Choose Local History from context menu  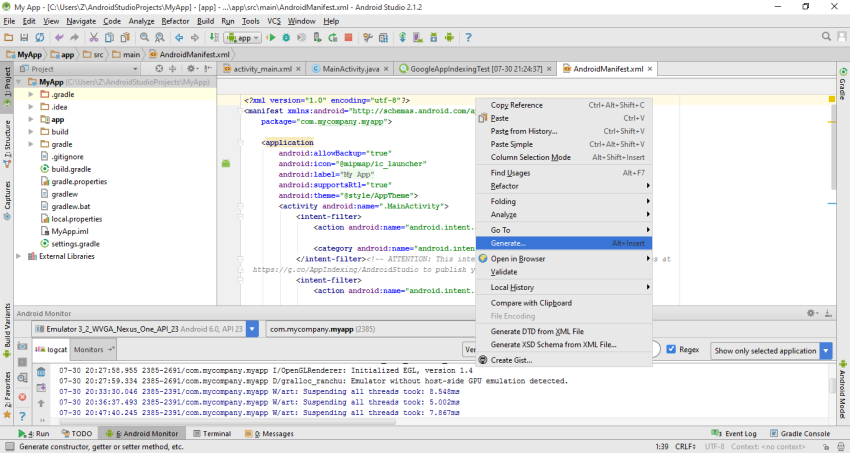[x=564, y=287]
